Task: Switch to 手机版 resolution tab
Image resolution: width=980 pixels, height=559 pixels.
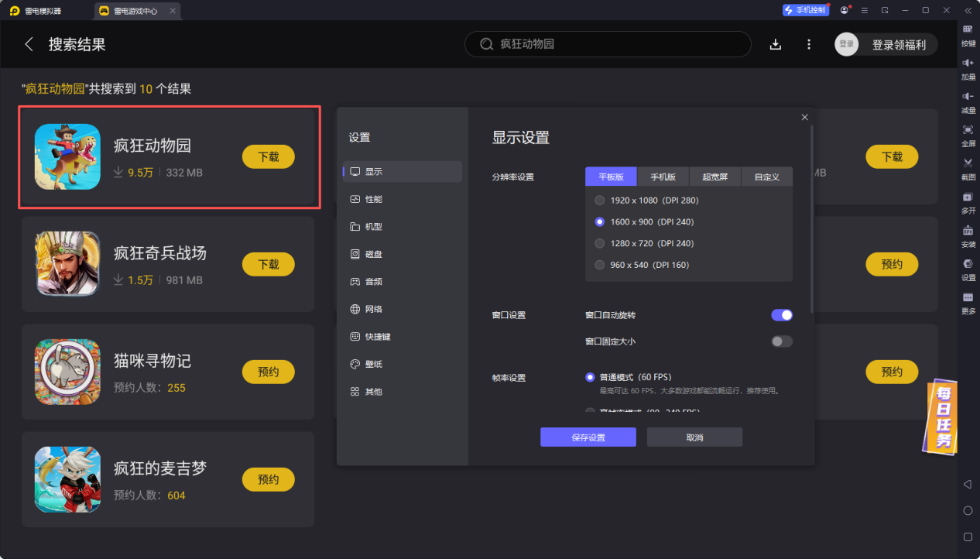Action: click(663, 177)
